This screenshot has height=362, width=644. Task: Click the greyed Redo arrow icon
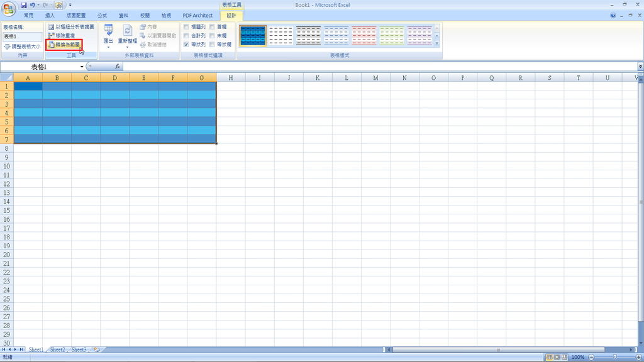(x=45, y=5)
